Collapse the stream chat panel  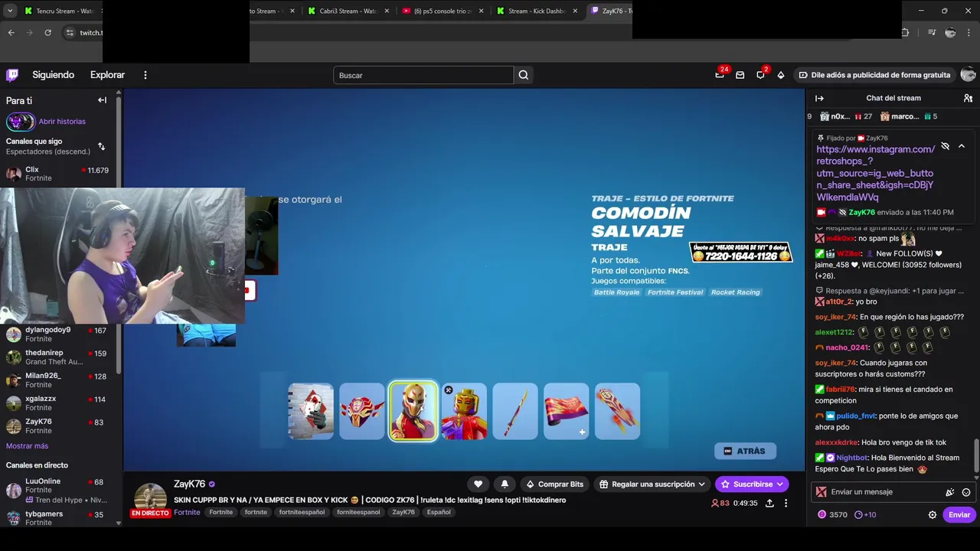819,98
